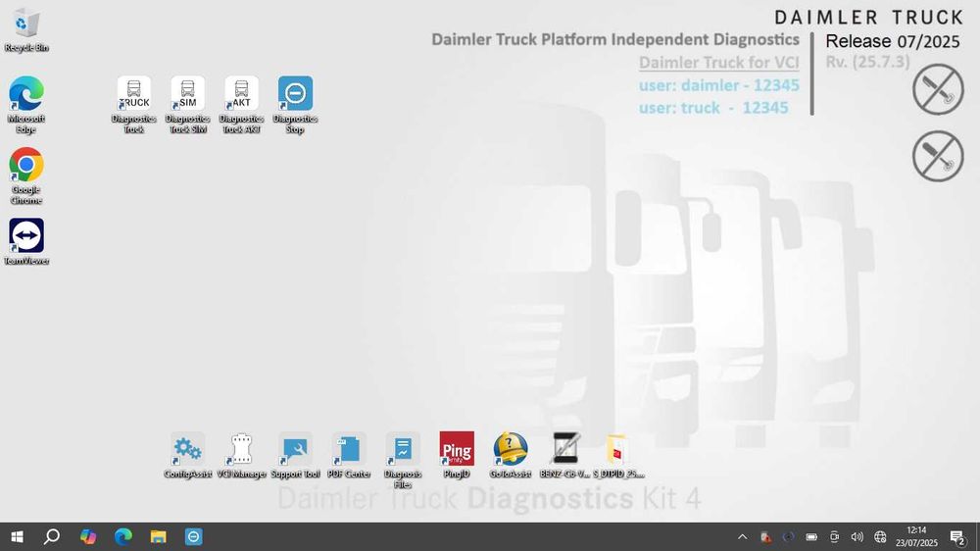This screenshot has height=551, width=980.
Task: Select the S_DTPID_25... archive file
Action: [618, 455]
